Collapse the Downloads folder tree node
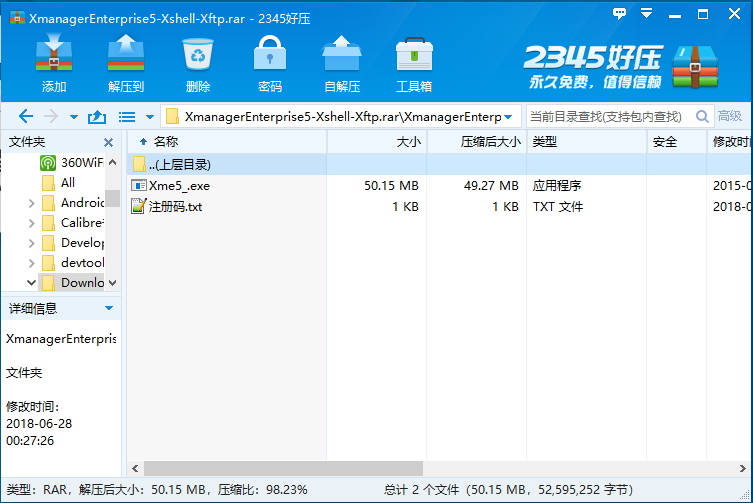Image resolution: width=753 pixels, height=503 pixels. (x=33, y=283)
